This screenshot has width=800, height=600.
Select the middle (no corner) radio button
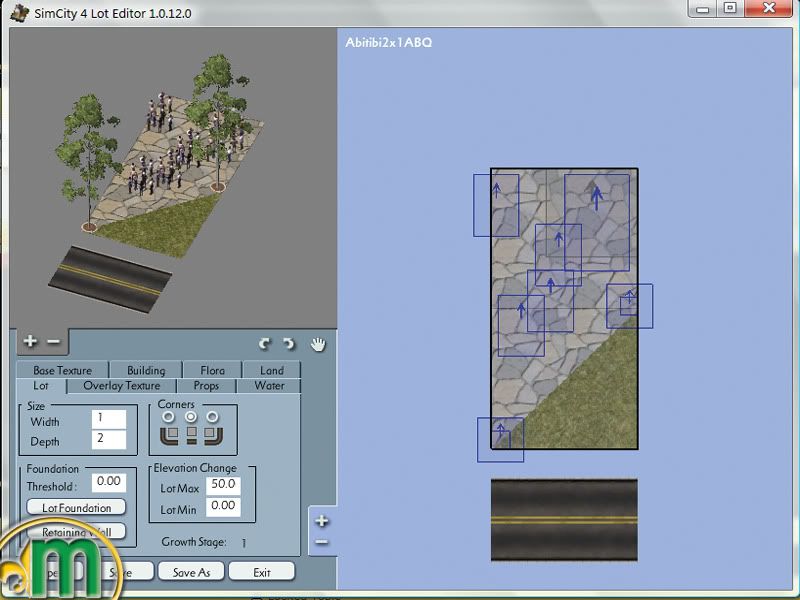coord(191,417)
